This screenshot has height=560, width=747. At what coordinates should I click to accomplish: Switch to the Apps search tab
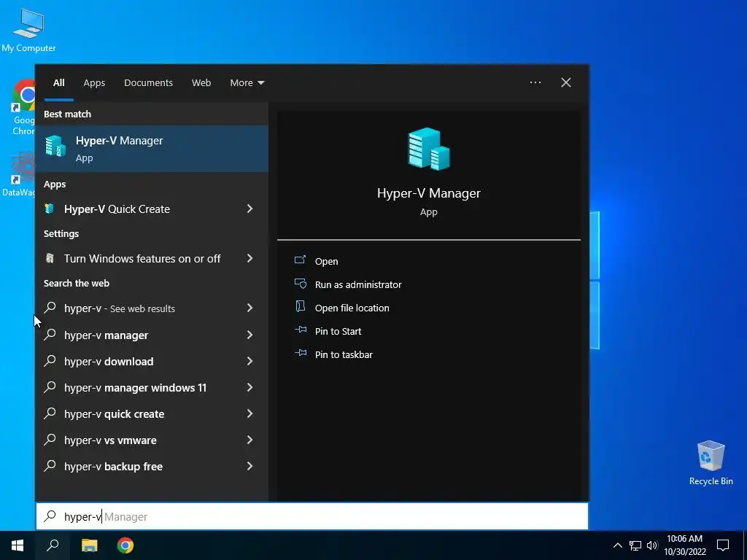point(94,83)
